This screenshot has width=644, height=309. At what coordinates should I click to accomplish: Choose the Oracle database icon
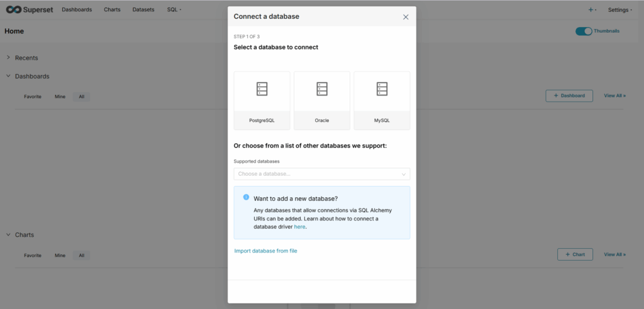pyautogui.click(x=322, y=90)
